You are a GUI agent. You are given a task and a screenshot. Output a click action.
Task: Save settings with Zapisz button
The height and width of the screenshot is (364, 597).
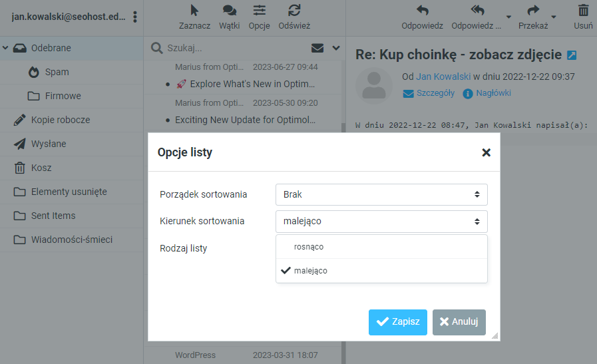coord(397,322)
